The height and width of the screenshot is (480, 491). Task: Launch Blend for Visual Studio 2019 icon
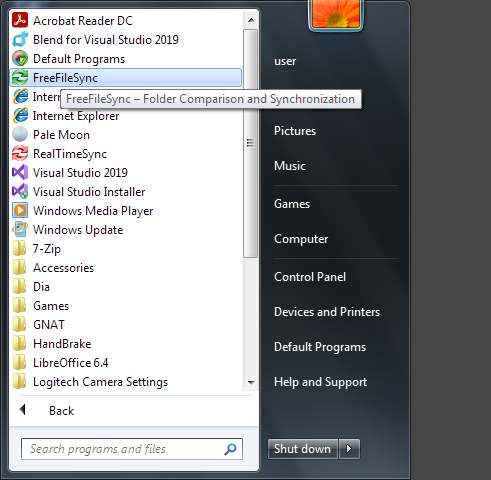[x=20, y=39]
